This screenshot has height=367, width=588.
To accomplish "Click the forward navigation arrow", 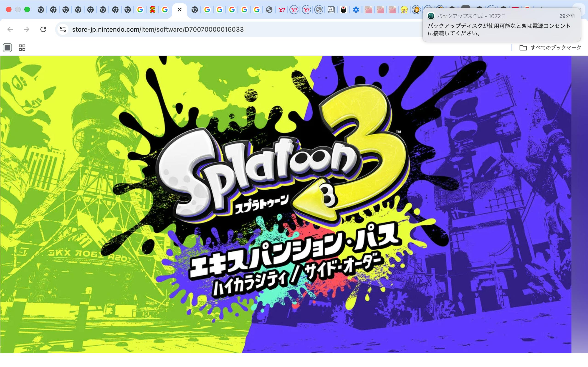I will point(26,29).
